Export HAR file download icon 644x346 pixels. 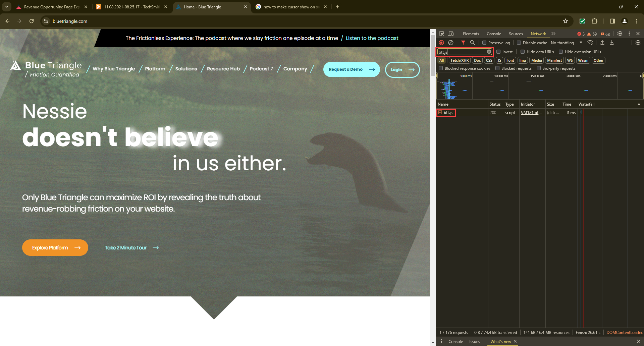click(x=612, y=43)
